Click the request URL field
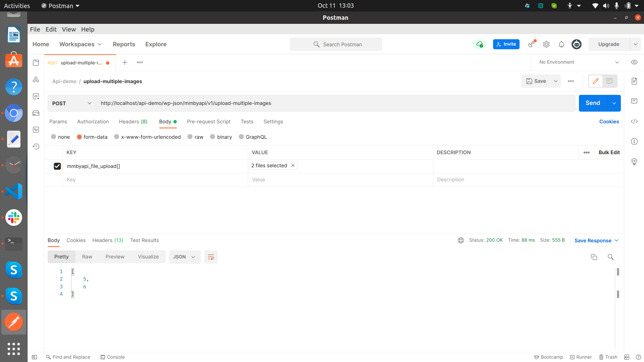Screen dimensions: 644x362 coord(336,103)
